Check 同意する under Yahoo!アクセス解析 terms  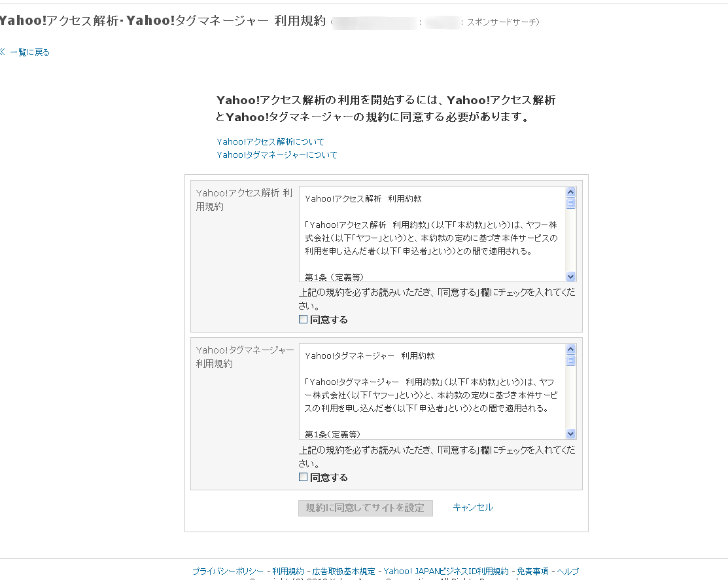[x=303, y=319]
